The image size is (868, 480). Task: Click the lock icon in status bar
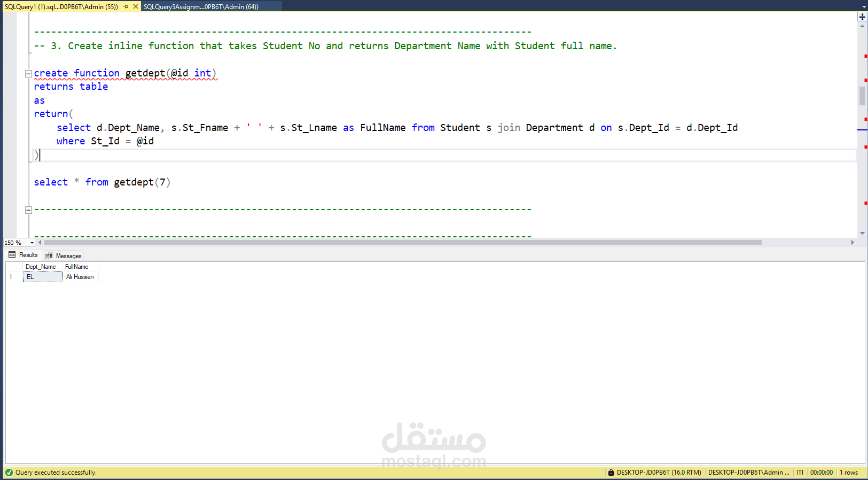point(611,473)
